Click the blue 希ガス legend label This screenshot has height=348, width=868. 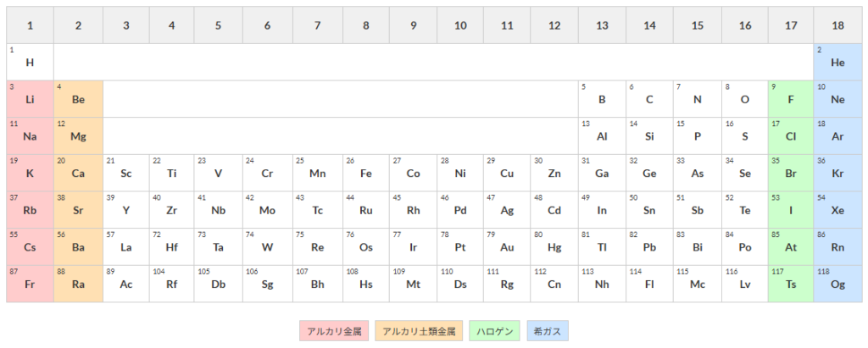547,330
